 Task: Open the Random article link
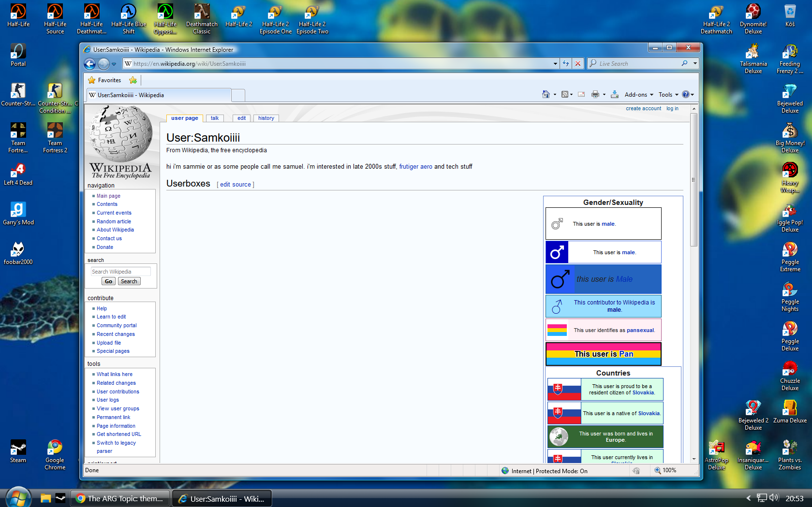[x=114, y=221]
